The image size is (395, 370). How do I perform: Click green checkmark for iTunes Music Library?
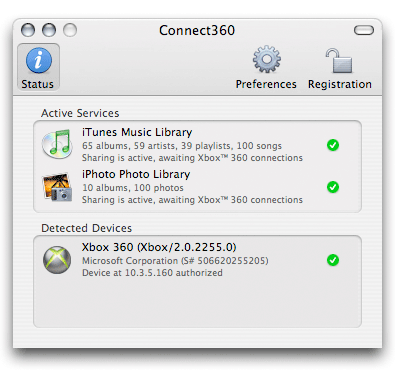point(333,145)
